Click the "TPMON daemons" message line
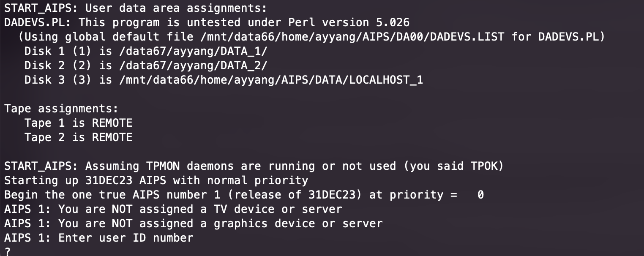The height and width of the screenshot is (256, 644). coord(254,166)
